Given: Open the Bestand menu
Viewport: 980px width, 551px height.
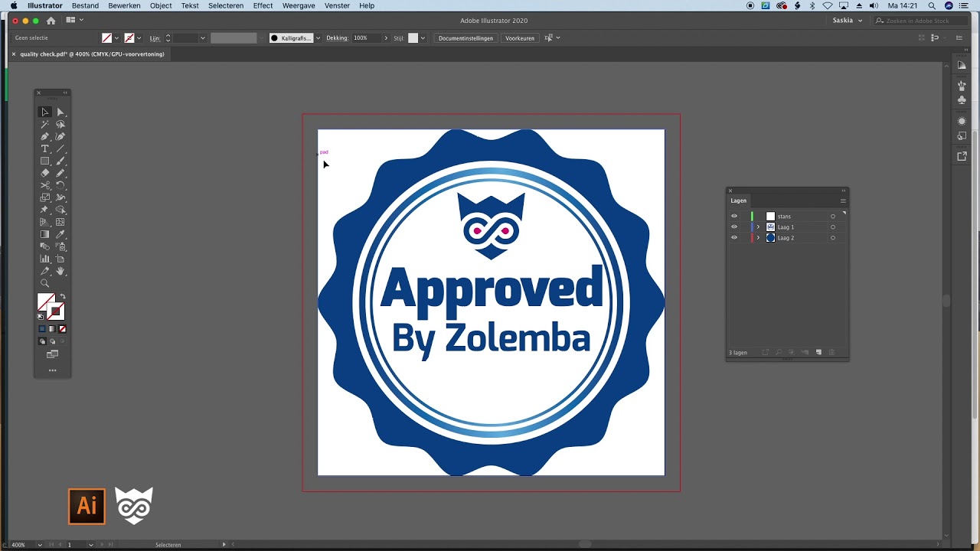Looking at the screenshot, I should pyautogui.click(x=85, y=5).
